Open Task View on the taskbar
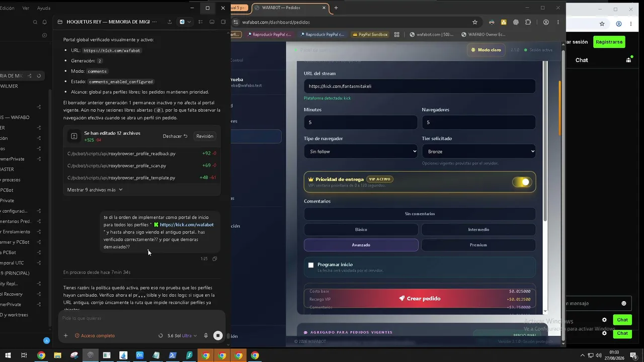The image size is (644, 362). pos(24,355)
